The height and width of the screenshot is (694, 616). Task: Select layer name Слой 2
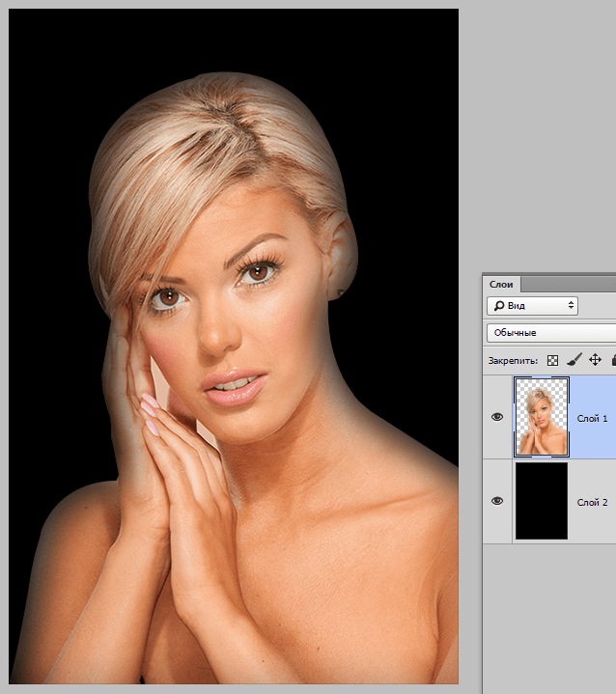click(592, 502)
